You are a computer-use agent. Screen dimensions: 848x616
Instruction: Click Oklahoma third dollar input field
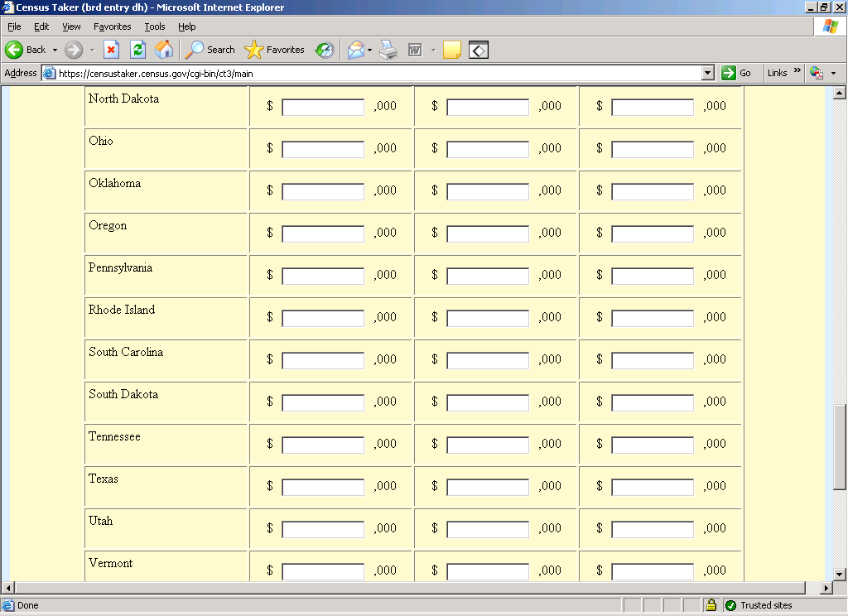(x=653, y=191)
